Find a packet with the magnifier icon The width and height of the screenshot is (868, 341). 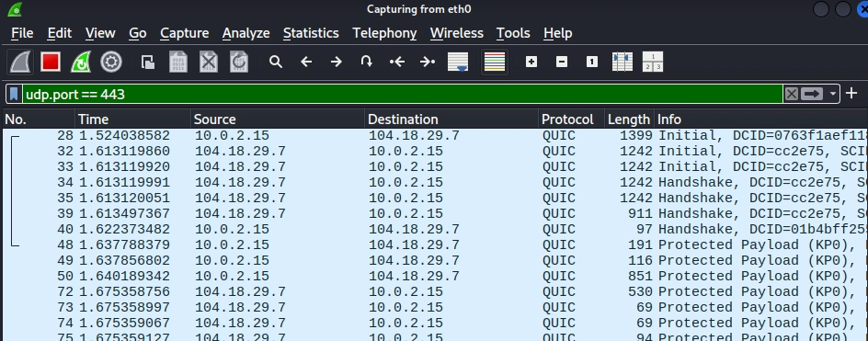point(276,62)
